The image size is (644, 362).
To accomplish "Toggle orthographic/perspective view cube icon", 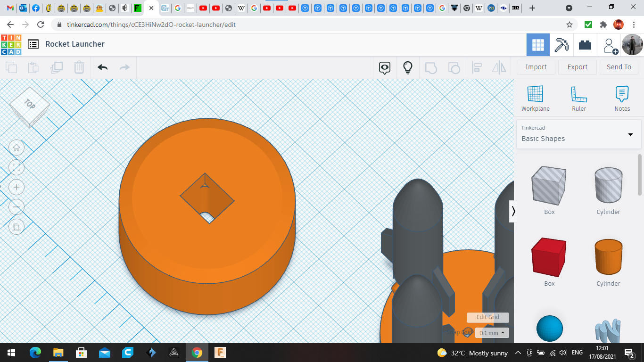I will 17,227.
